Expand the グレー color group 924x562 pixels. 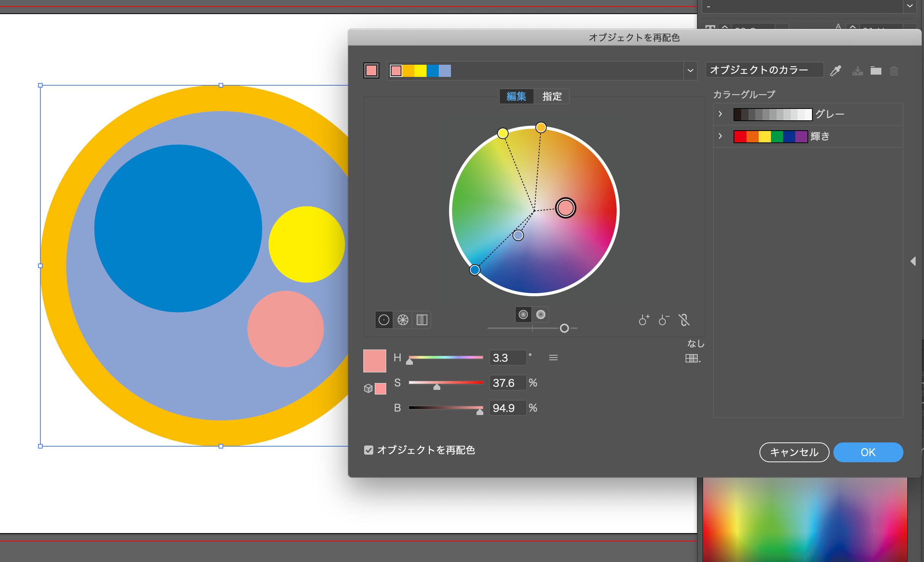point(720,114)
